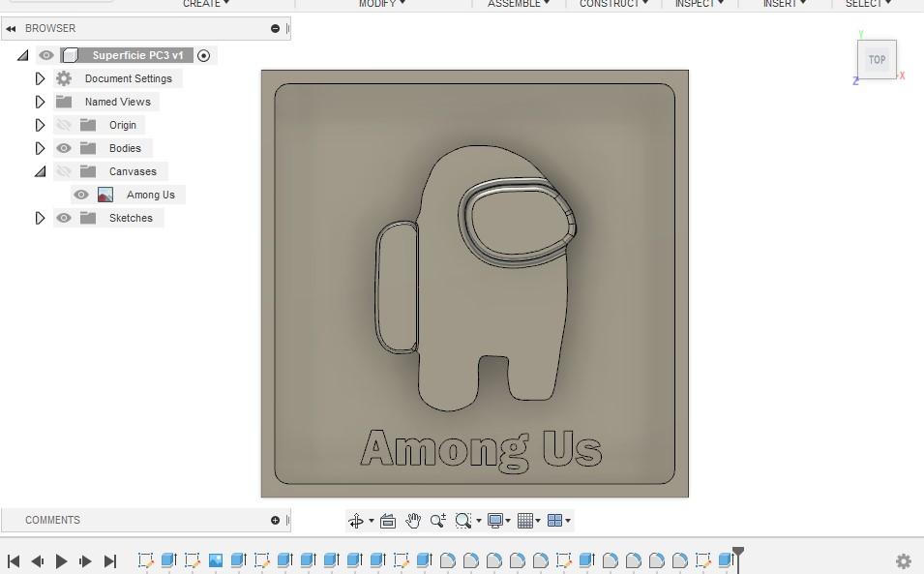
Task: Toggle the Among Us canvas eye icon
Action: [81, 195]
